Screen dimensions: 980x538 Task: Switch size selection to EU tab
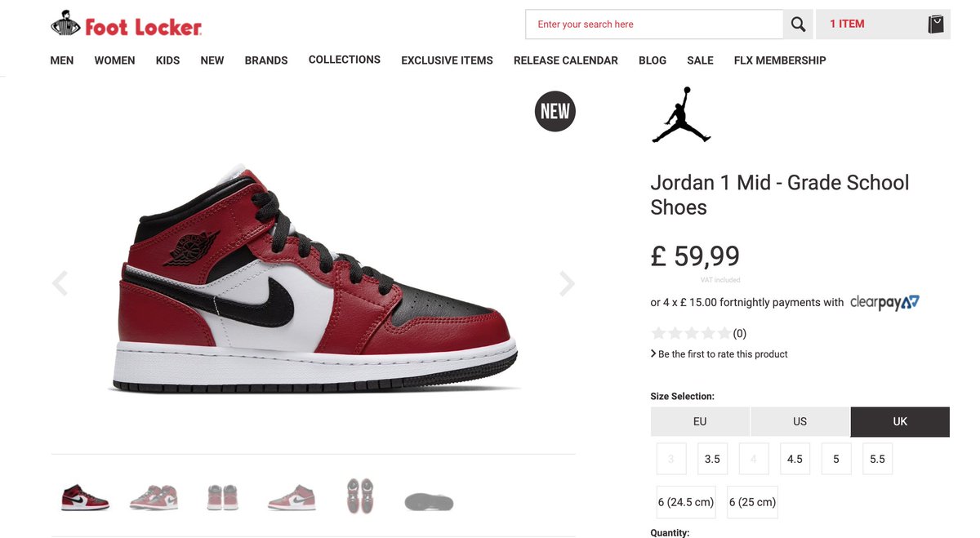700,422
